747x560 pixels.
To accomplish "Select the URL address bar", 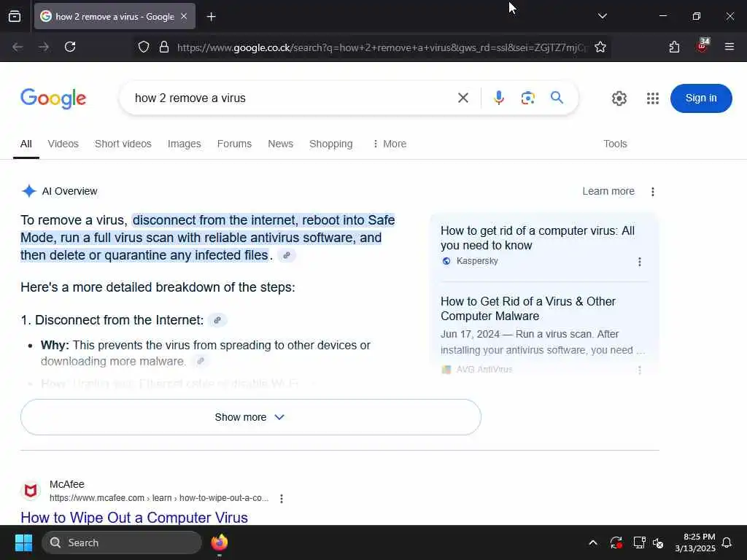I will (x=381, y=47).
